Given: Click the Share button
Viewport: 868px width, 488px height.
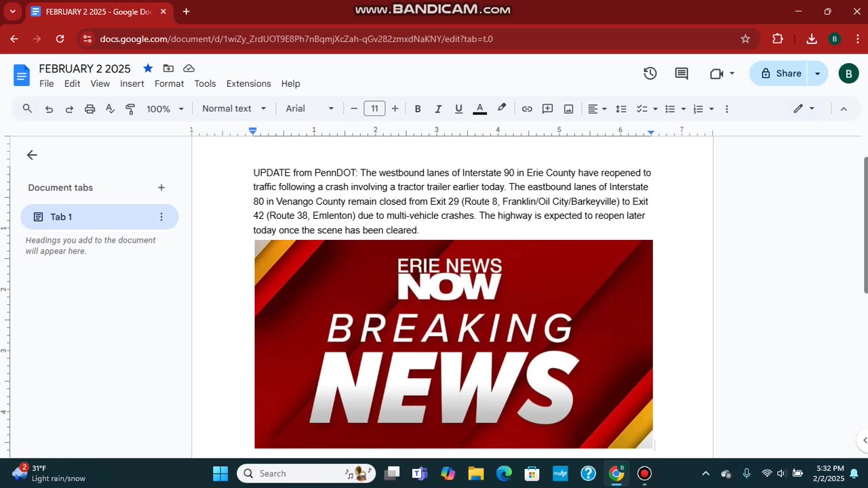Looking at the screenshot, I should 780,73.
